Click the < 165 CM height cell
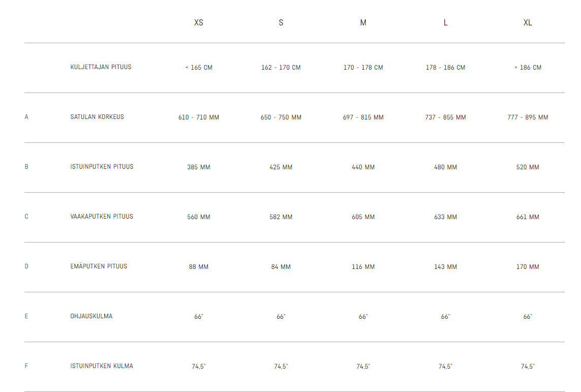Viewport: 581px width, 392px height. (x=199, y=68)
